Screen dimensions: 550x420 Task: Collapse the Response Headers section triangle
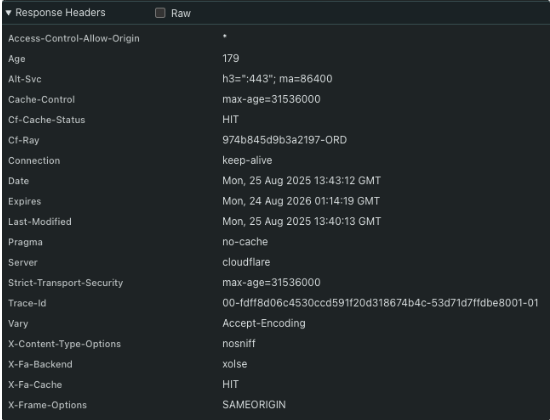tap(8, 13)
